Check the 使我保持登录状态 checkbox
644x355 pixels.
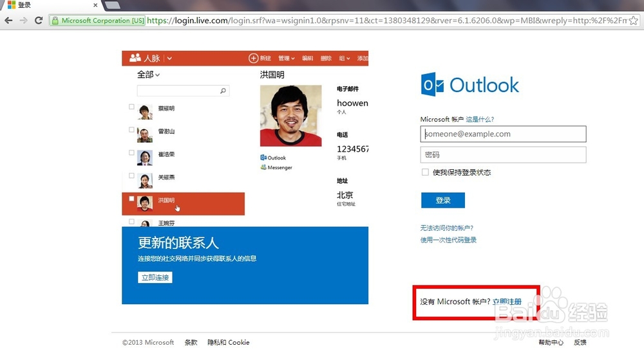click(425, 172)
